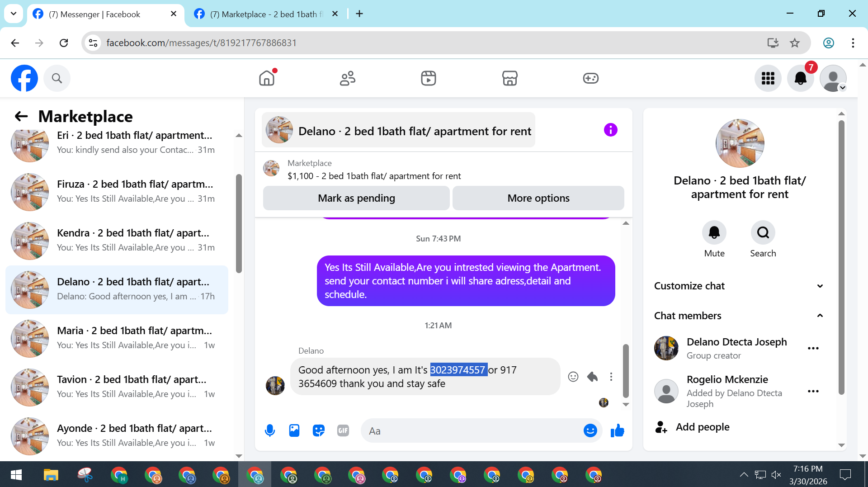Attach a photo with the image icon
The height and width of the screenshot is (487, 868).
click(x=294, y=430)
